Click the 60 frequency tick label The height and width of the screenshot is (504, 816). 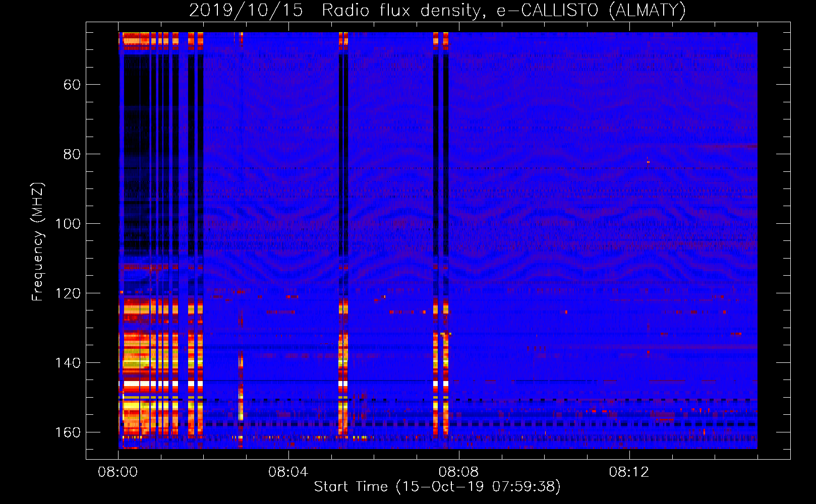pyautogui.click(x=72, y=85)
